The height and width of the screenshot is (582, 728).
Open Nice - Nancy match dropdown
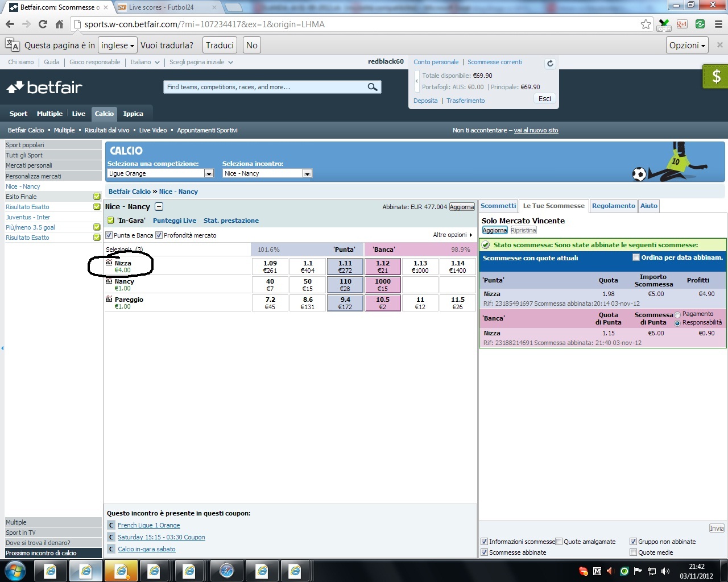(267, 173)
